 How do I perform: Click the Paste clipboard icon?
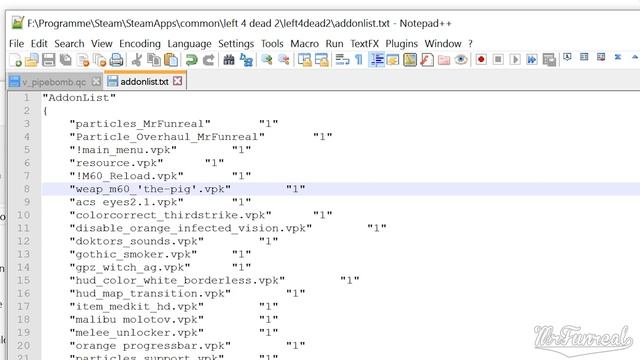point(171,60)
